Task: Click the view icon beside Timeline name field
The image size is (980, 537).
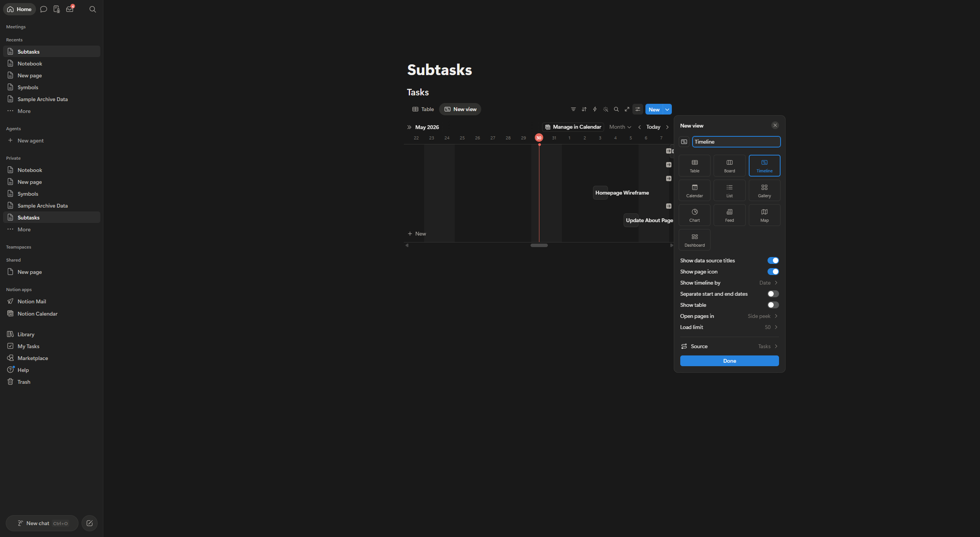Action: point(684,142)
